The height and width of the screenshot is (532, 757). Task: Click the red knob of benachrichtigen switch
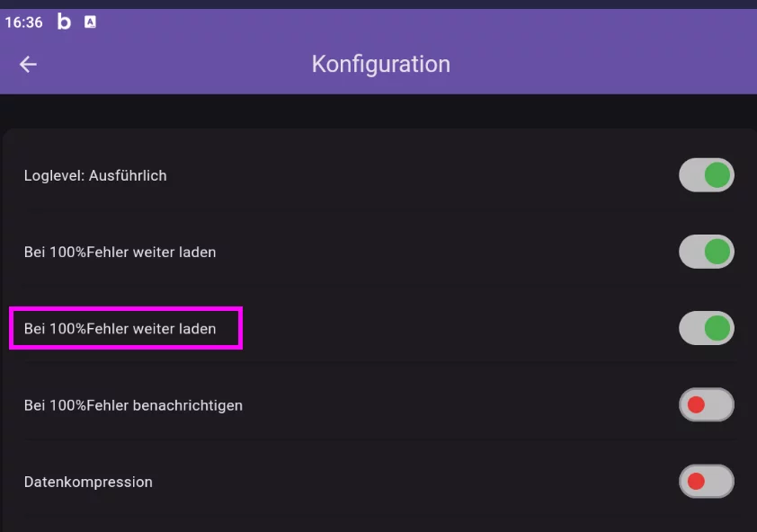[695, 405]
